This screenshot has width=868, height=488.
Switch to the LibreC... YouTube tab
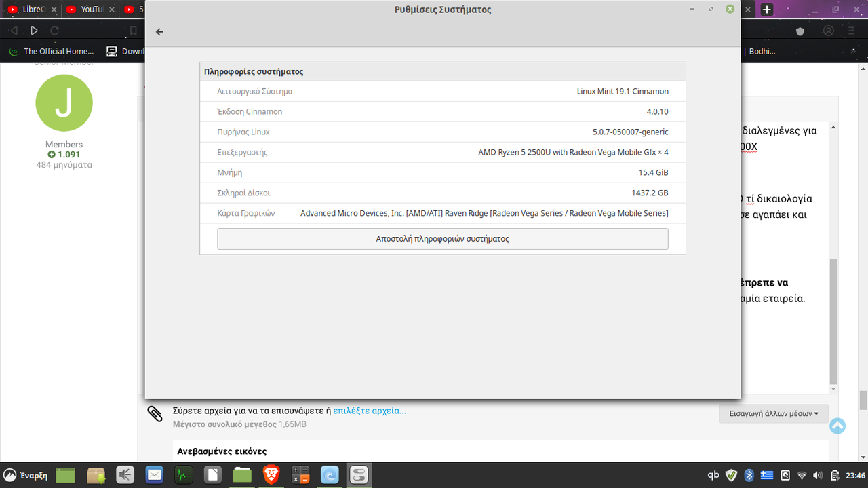(x=31, y=10)
